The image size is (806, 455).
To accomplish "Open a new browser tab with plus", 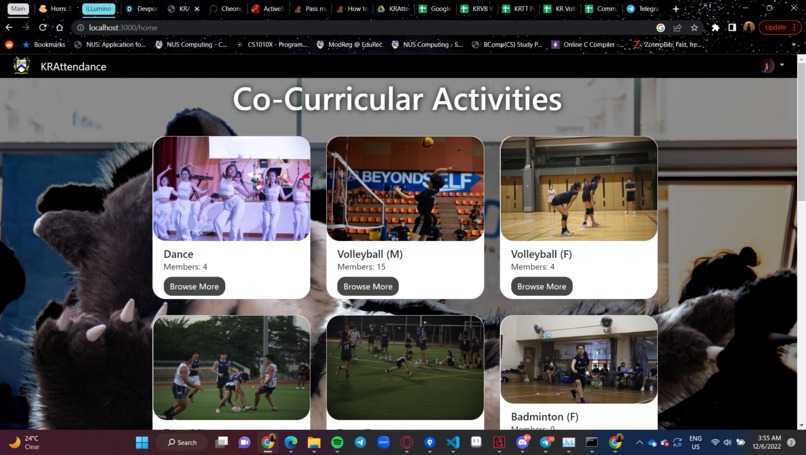I will tap(675, 9).
